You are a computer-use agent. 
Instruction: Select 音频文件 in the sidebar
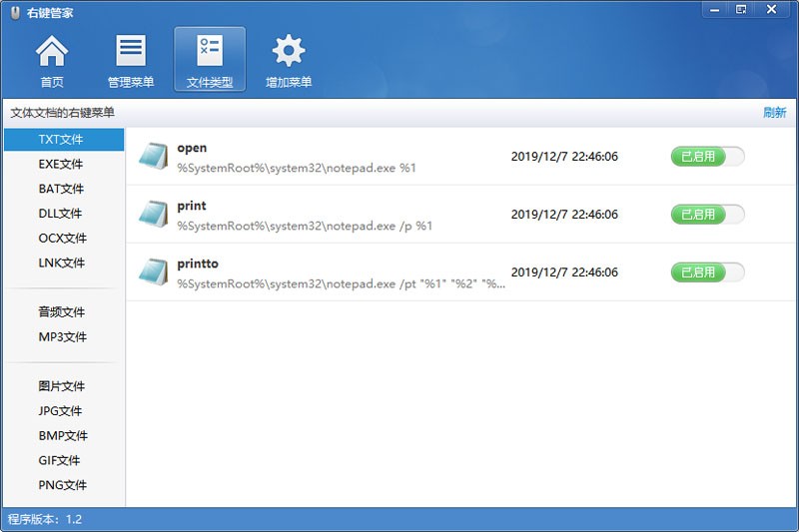click(62, 312)
